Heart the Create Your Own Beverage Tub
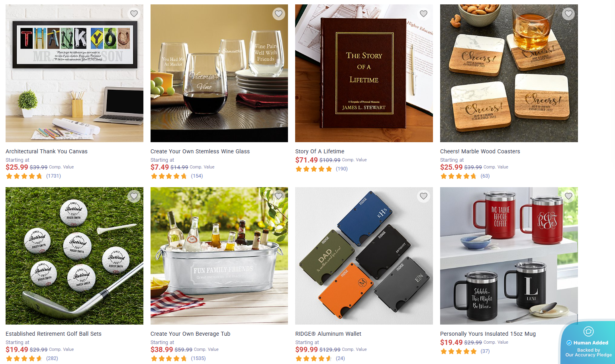The height and width of the screenshot is (364, 615). click(x=279, y=196)
